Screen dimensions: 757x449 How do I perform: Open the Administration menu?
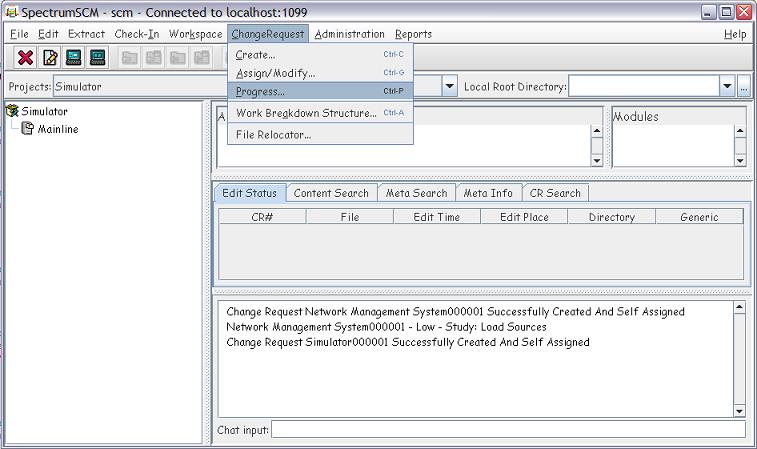(350, 34)
